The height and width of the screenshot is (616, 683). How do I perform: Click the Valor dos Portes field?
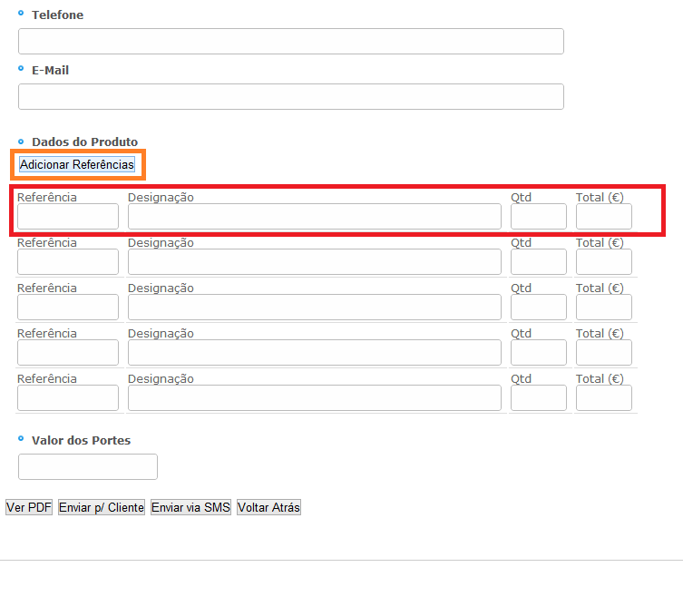(88, 467)
